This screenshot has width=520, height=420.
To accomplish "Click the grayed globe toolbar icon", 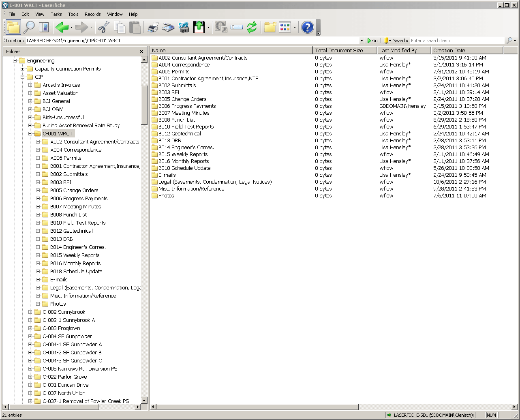I will tap(221, 27).
